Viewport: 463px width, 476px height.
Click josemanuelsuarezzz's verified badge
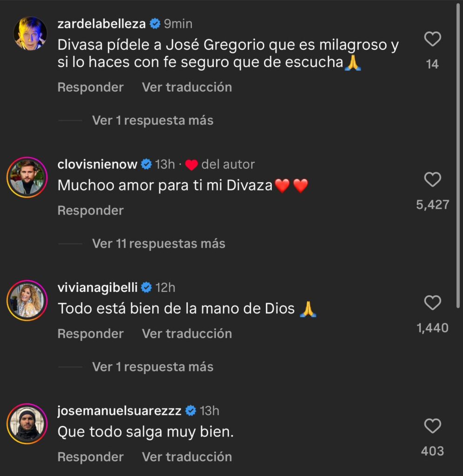click(190, 411)
